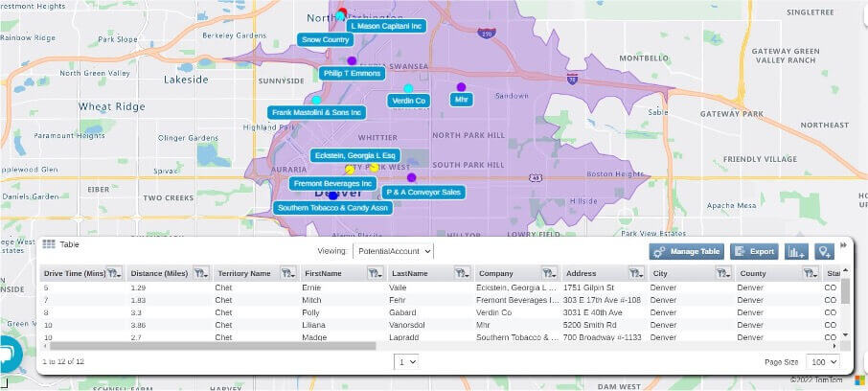This screenshot has height=391, width=868.
Task: Open filter for County column
Action: (810, 273)
